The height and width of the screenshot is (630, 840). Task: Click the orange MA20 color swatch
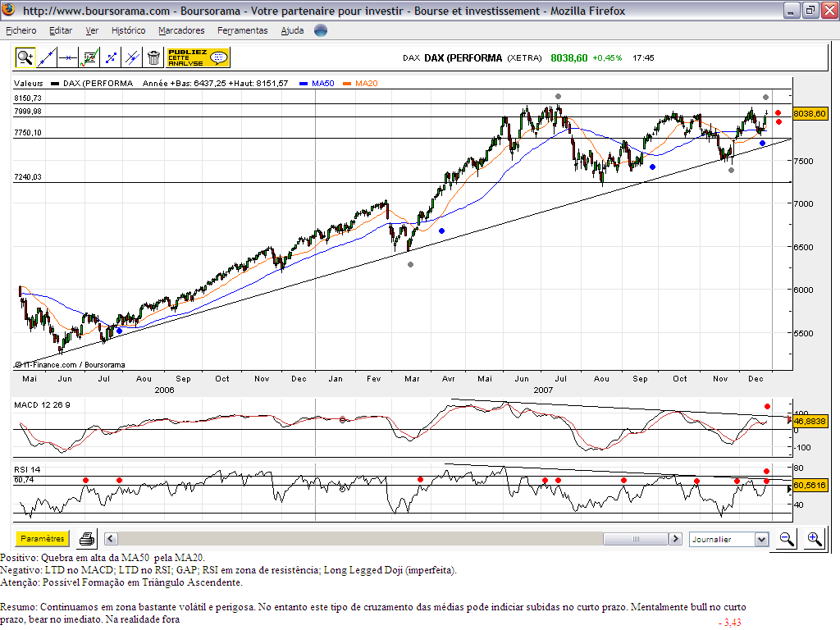(347, 84)
